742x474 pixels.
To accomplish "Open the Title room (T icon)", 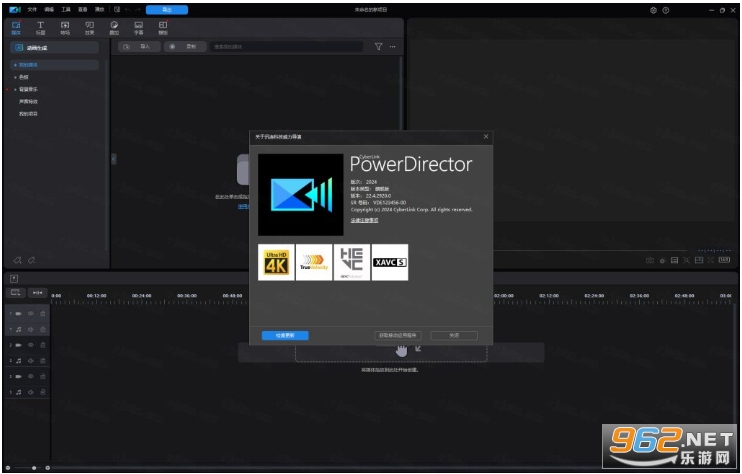I will click(x=40, y=27).
